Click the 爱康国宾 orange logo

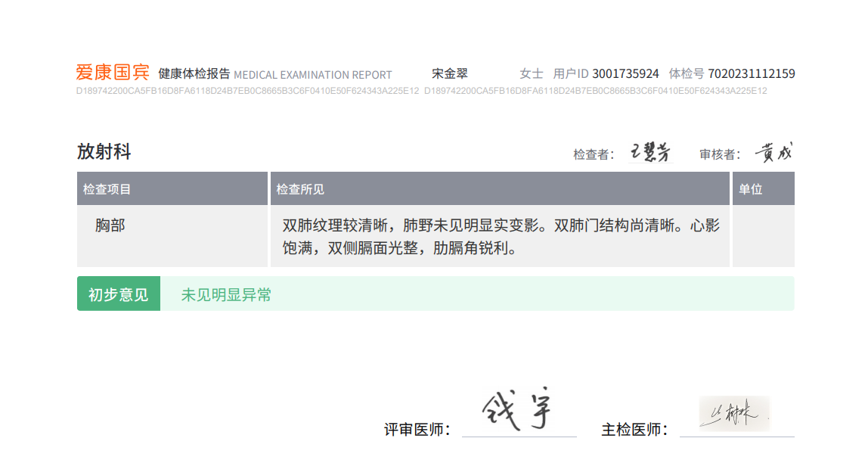(x=113, y=73)
